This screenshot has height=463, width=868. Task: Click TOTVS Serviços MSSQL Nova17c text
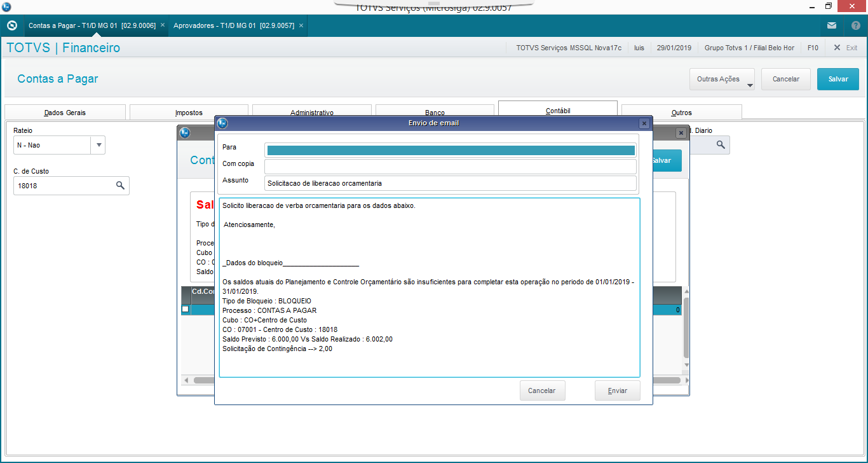(569, 48)
